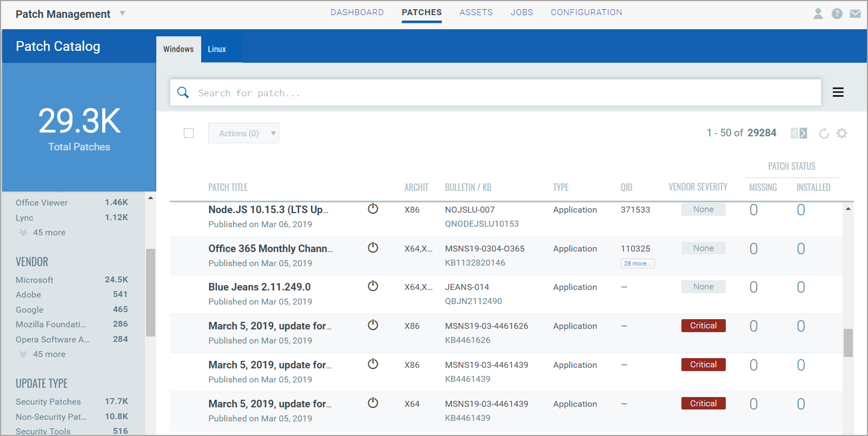Click power icon for Blue Jeans 2.11.249.0

coord(373,286)
